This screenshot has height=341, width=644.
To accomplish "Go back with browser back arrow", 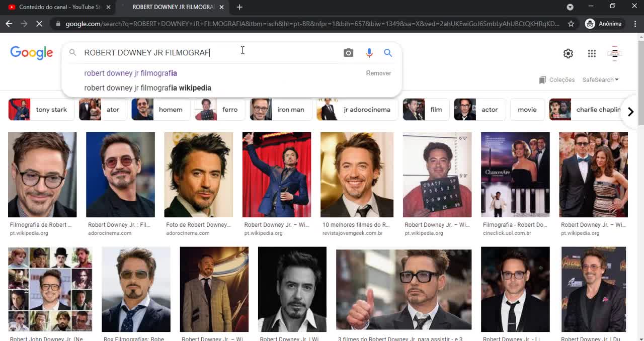I will point(9,24).
